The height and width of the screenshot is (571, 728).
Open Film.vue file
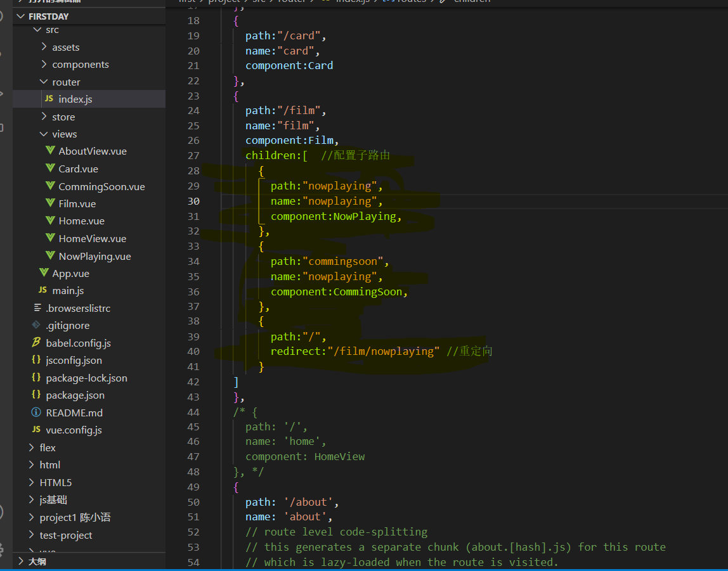point(77,203)
